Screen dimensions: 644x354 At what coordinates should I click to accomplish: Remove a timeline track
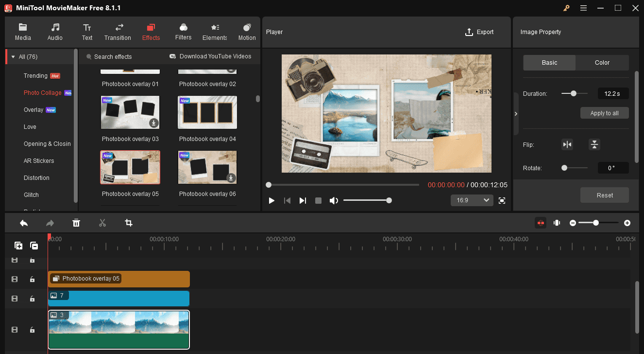(x=34, y=246)
